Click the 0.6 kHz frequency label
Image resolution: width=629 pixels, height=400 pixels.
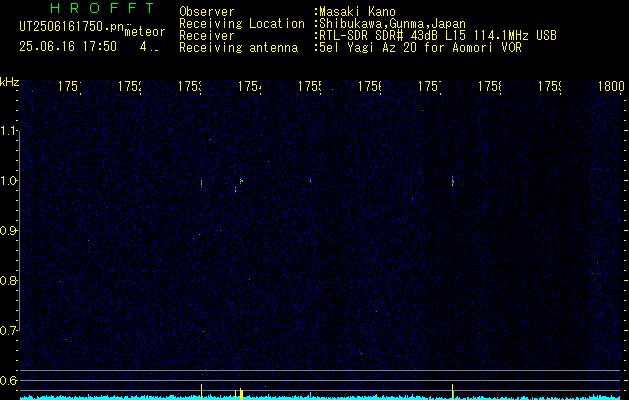pos(9,380)
